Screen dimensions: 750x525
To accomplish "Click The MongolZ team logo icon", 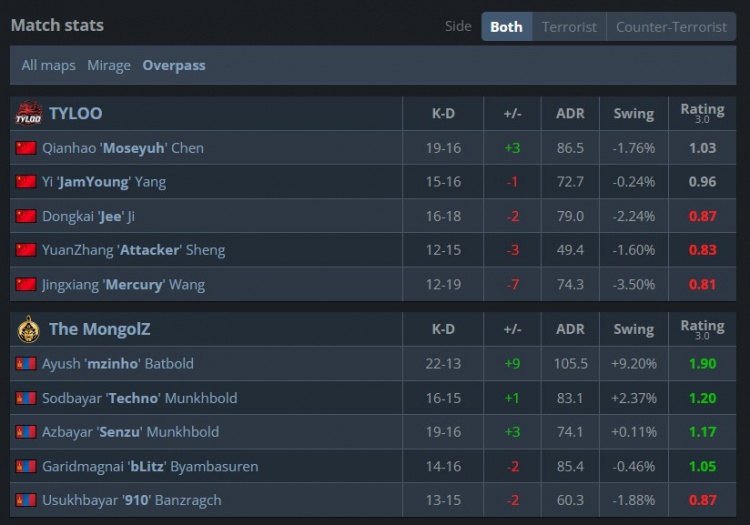I will [x=28, y=330].
